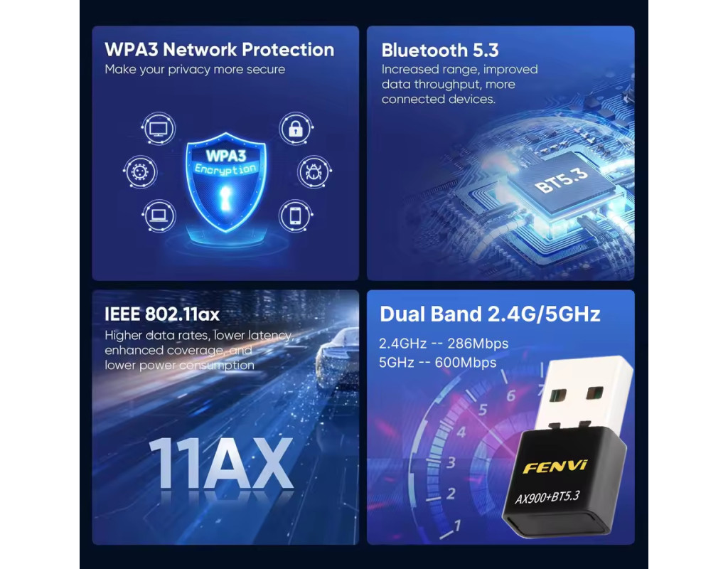
Task: Click the 5GHz -- 600Mbps line
Action: point(437,362)
